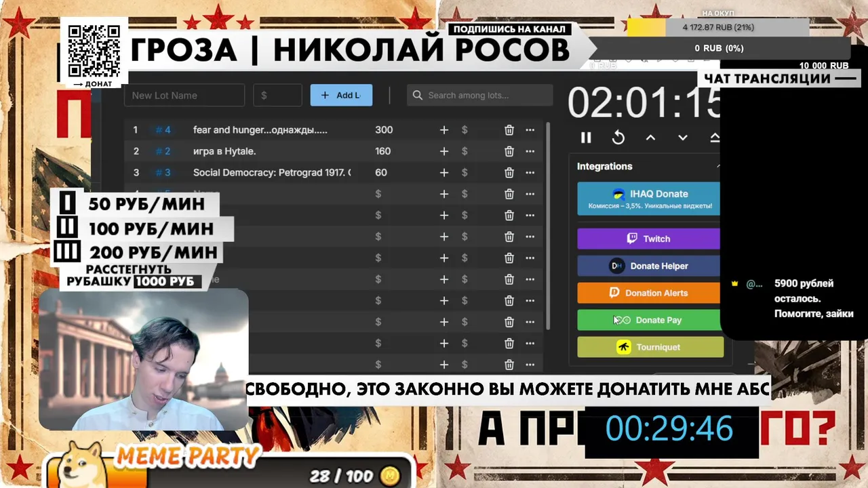The image size is (868, 488).
Task: Click the lots list vertical scrollbar
Action: (x=547, y=226)
